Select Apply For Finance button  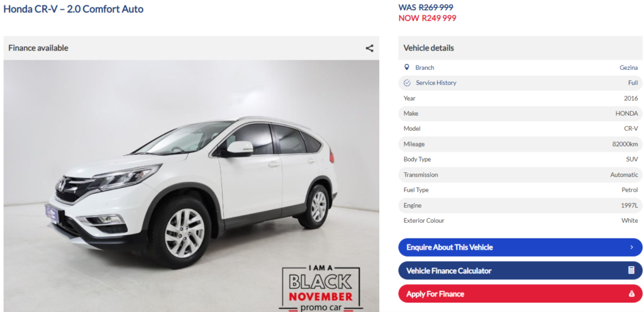[520, 294]
